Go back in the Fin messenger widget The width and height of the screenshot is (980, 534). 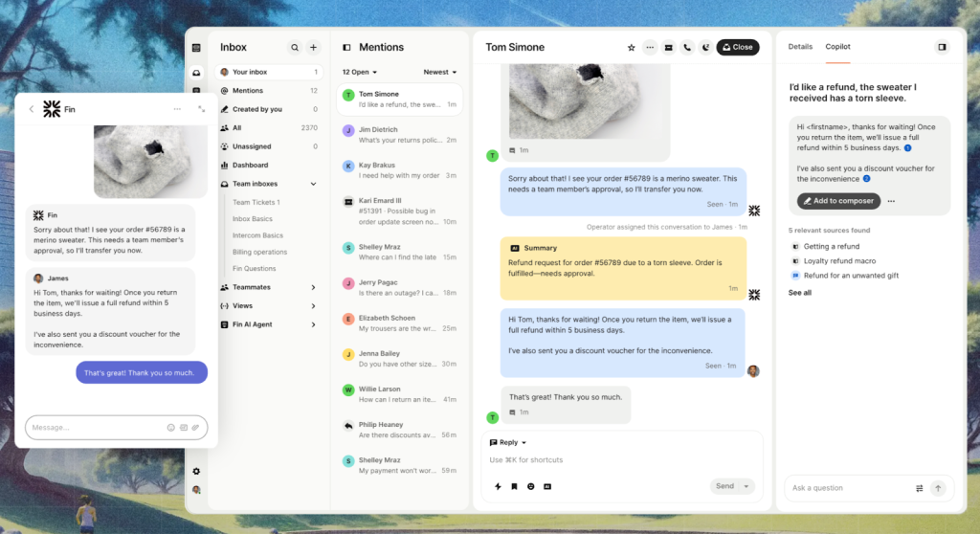click(x=32, y=109)
